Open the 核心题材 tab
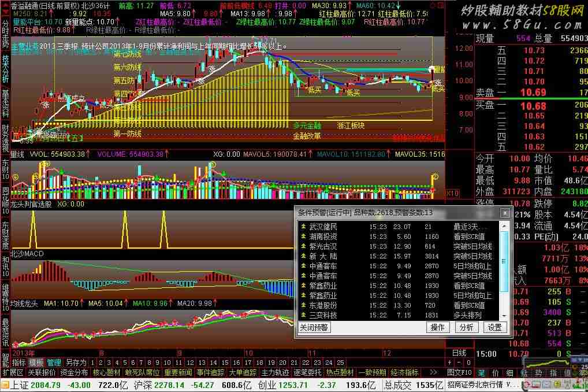 106,372
